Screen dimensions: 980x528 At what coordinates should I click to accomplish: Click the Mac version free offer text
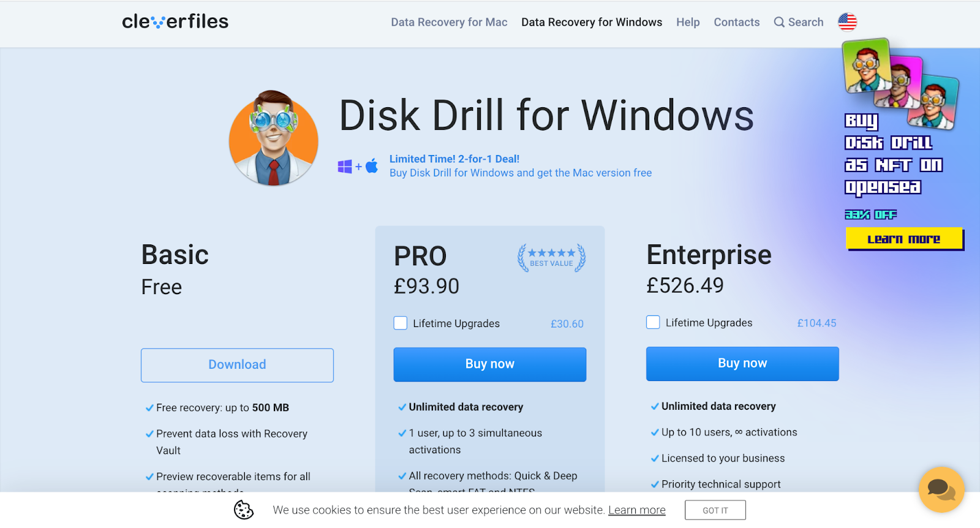521,173
